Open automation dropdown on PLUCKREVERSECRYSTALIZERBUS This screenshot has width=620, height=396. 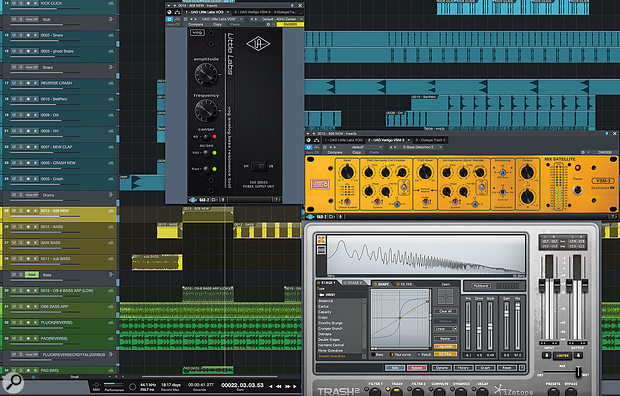(x=32, y=354)
